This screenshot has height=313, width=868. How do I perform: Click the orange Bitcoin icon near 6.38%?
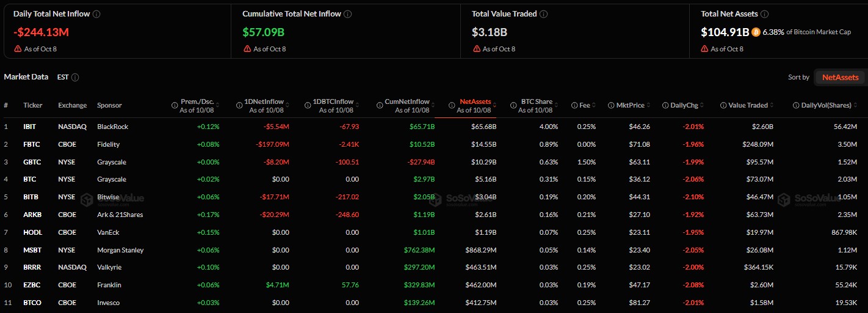pos(756,32)
